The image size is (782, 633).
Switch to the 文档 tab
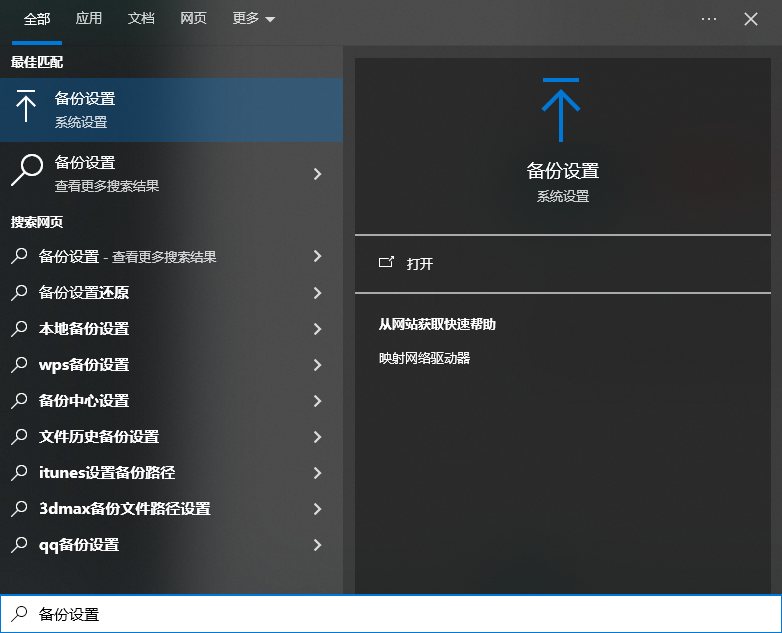141,19
